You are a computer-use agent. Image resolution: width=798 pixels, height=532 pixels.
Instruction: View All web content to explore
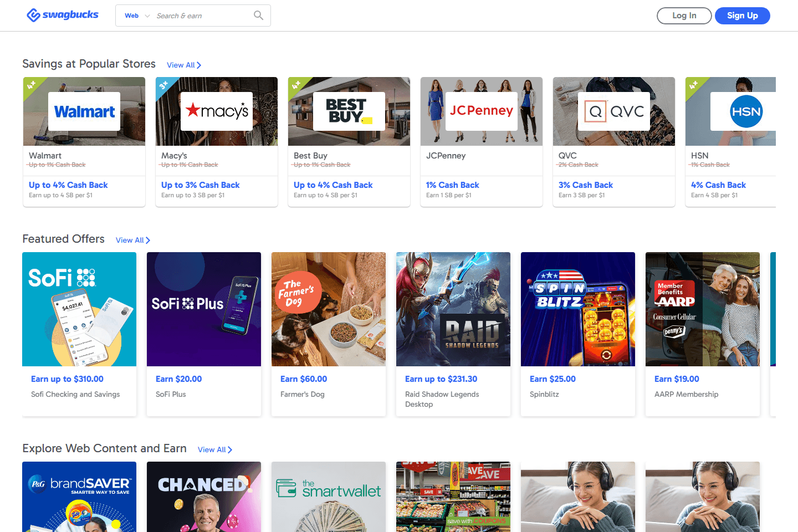pyautogui.click(x=215, y=449)
